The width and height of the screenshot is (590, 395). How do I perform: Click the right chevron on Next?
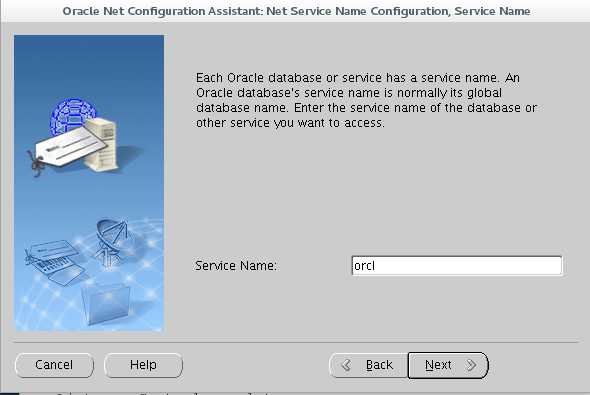471,365
